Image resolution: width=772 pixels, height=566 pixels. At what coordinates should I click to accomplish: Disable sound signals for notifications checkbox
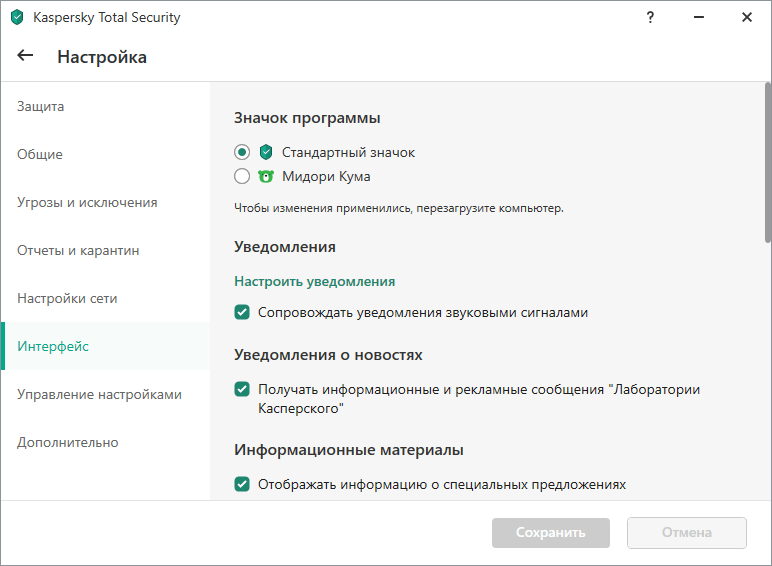[242, 312]
